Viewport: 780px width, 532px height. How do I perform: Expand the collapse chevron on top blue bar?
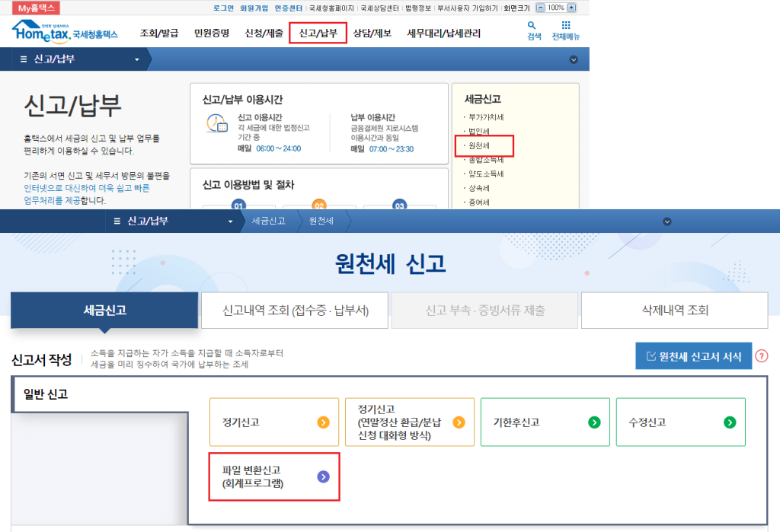click(574, 59)
